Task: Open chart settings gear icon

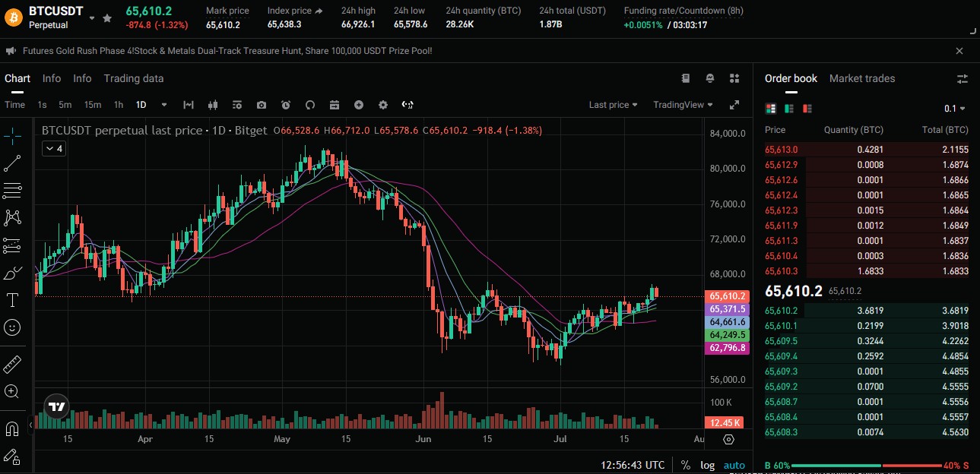Action: [383, 105]
